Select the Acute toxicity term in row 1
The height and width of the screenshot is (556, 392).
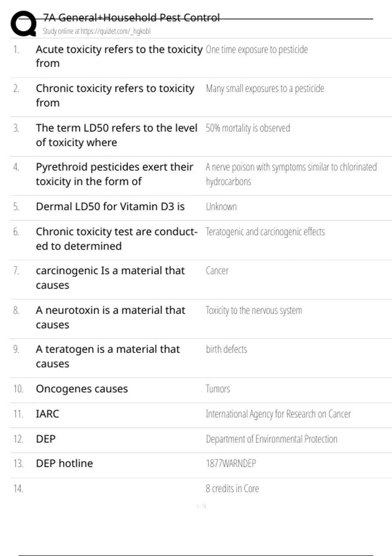[119, 56]
